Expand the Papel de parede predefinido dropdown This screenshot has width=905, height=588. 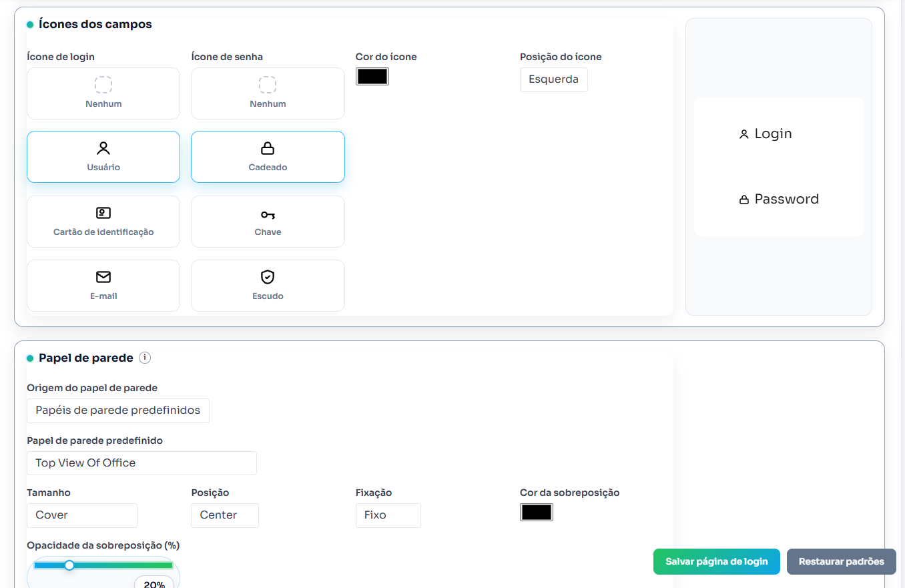[141, 463]
